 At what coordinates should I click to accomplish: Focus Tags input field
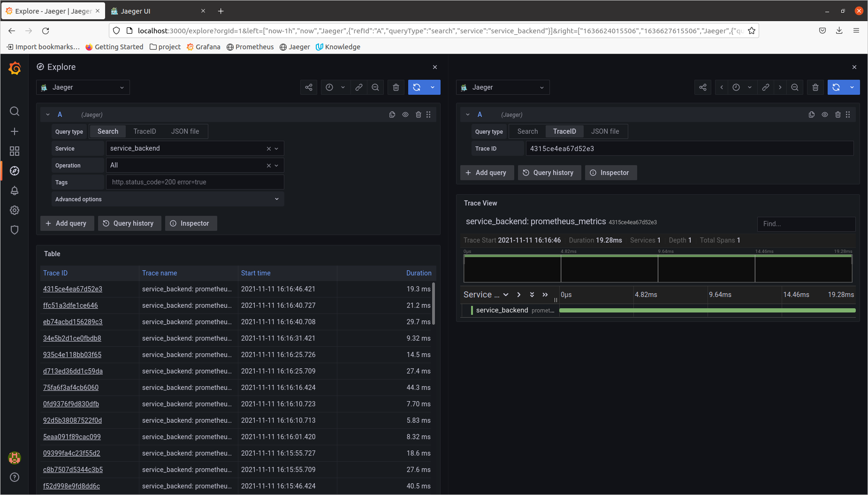195,182
